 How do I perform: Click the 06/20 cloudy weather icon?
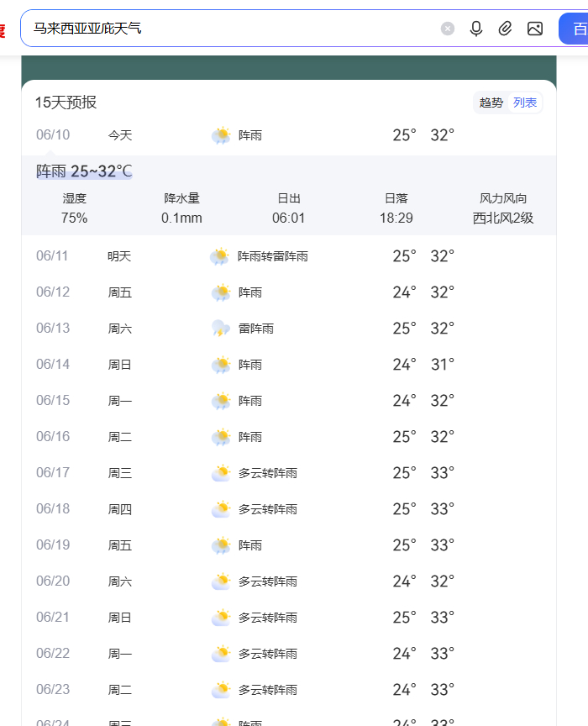click(x=221, y=581)
